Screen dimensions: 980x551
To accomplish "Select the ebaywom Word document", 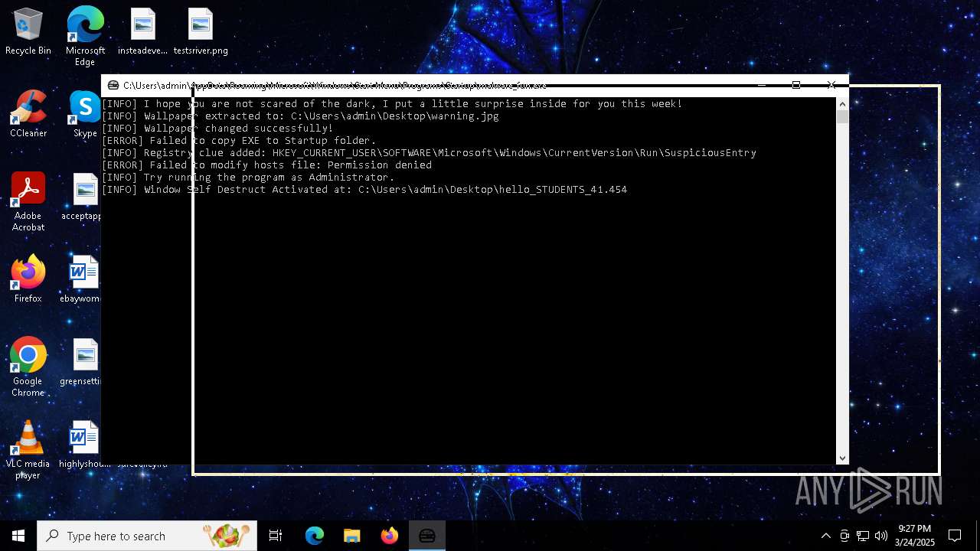I will click(x=82, y=280).
